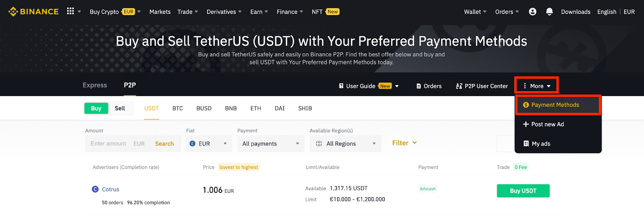Switch to Buy mode
Viewport: 644px width, 221px height.
click(96, 108)
